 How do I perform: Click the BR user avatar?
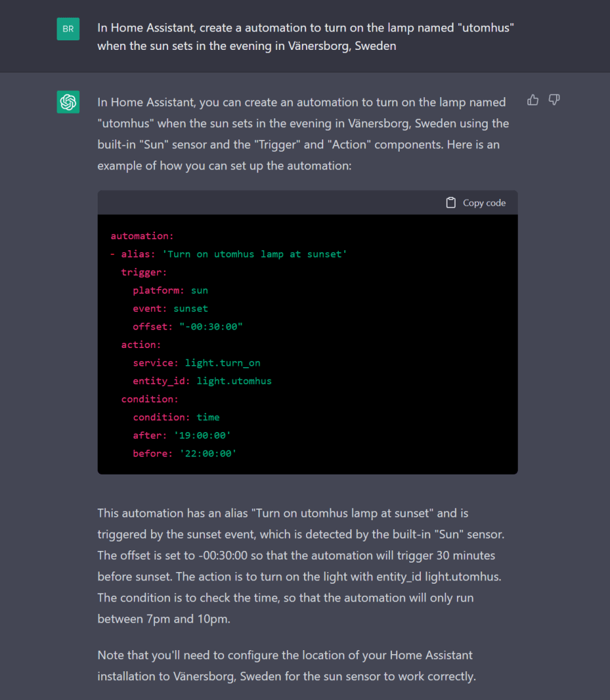click(x=68, y=29)
